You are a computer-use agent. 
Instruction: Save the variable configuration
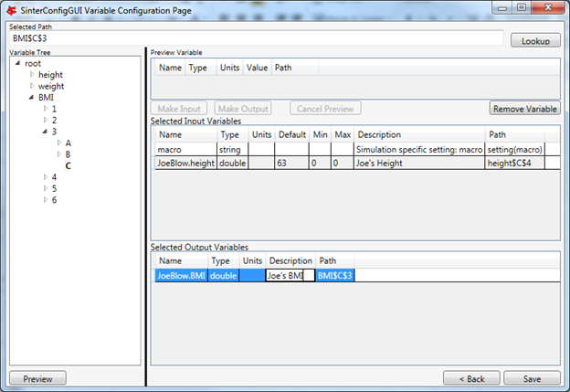531,378
